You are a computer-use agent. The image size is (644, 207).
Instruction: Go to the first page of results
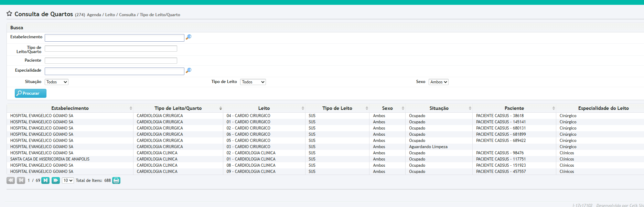point(11,180)
